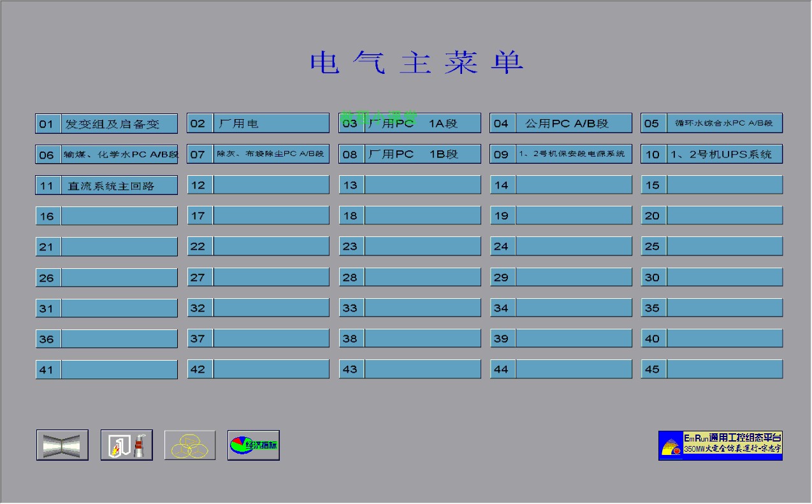Click the 电气主菜单 title heading
The image size is (812, 504).
(417, 62)
